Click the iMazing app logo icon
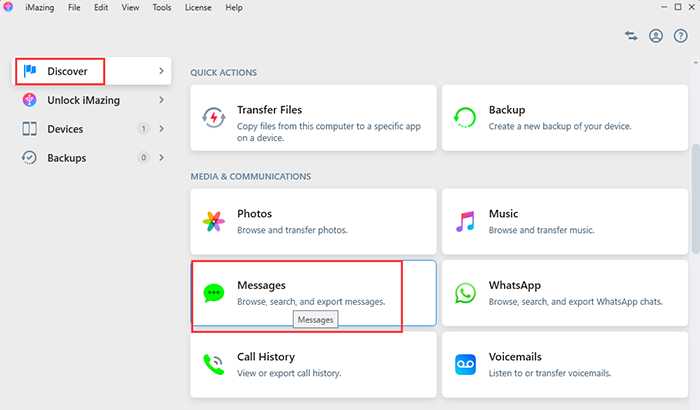 (x=8, y=7)
